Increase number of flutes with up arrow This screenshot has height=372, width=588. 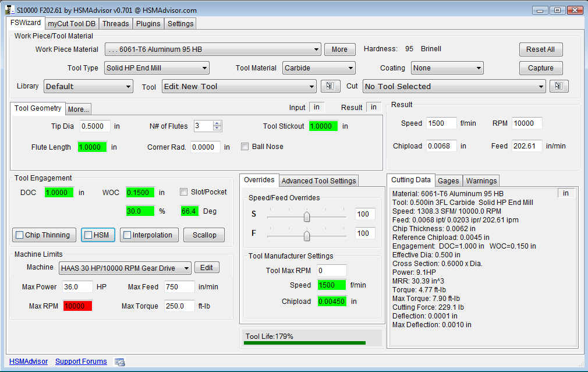217,123
